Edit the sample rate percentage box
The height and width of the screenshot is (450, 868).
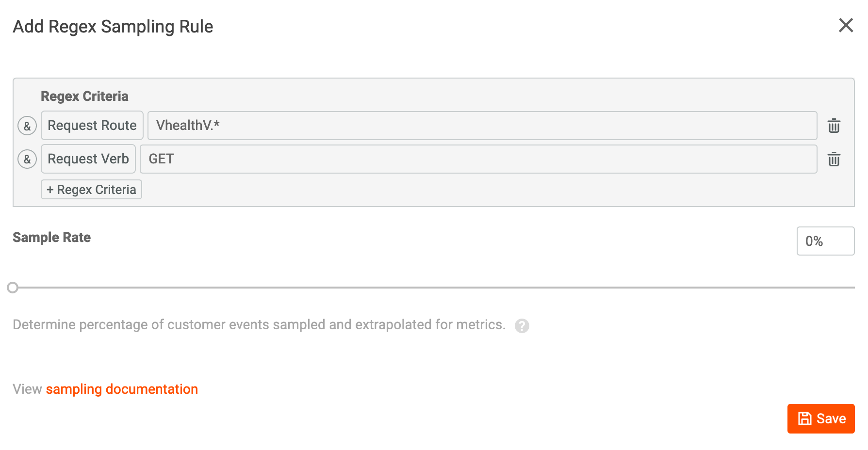[x=825, y=241]
